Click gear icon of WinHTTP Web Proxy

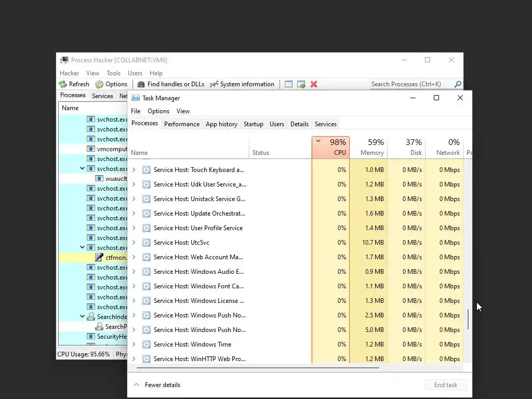tap(146, 359)
